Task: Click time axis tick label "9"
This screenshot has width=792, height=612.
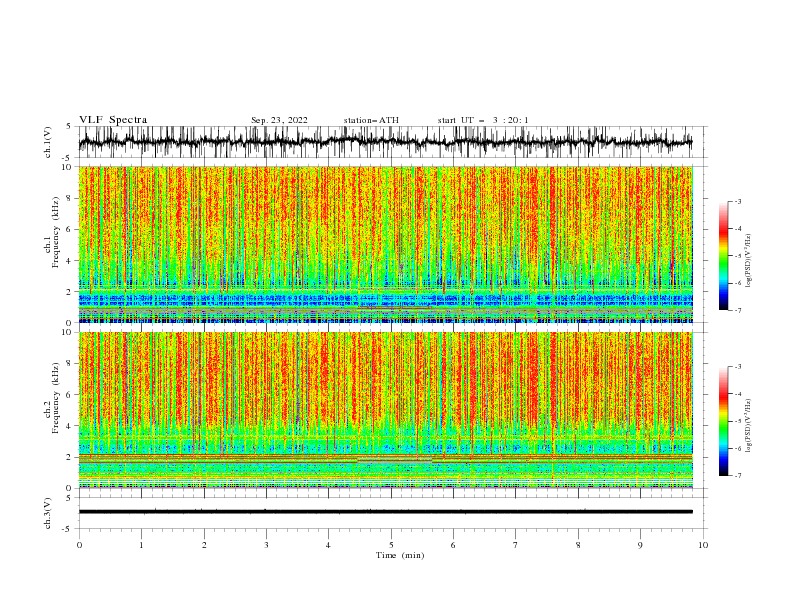Action: tap(640, 545)
